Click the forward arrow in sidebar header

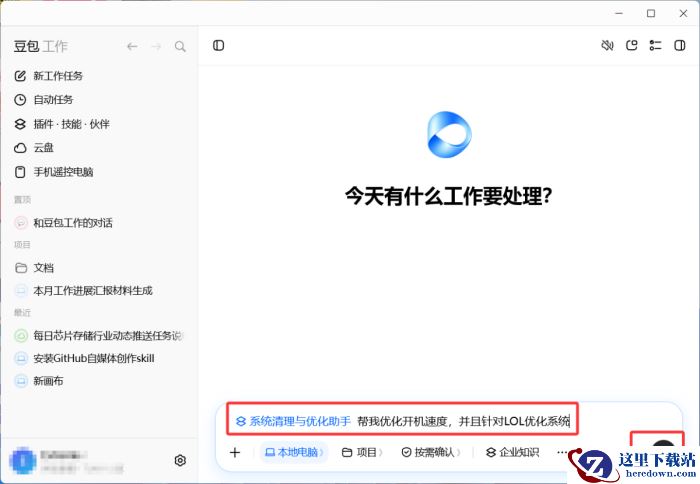156,46
